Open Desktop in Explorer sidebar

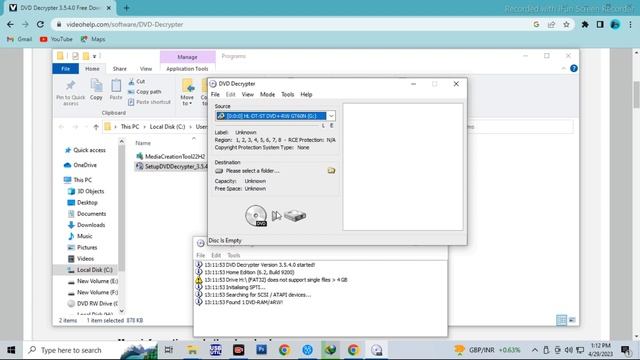point(82,202)
